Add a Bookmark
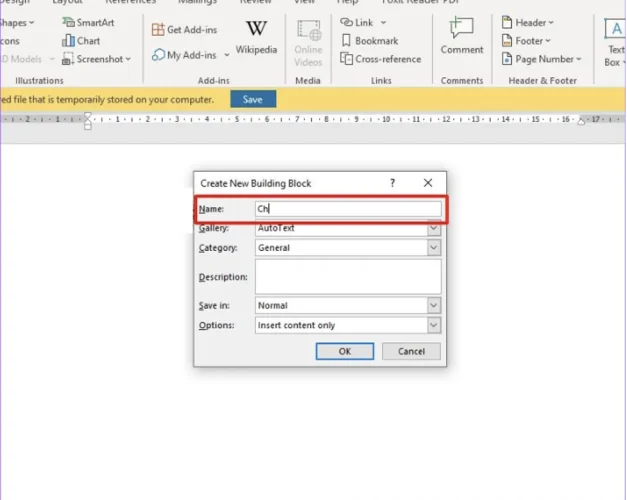The height and width of the screenshot is (500, 627). [x=369, y=41]
